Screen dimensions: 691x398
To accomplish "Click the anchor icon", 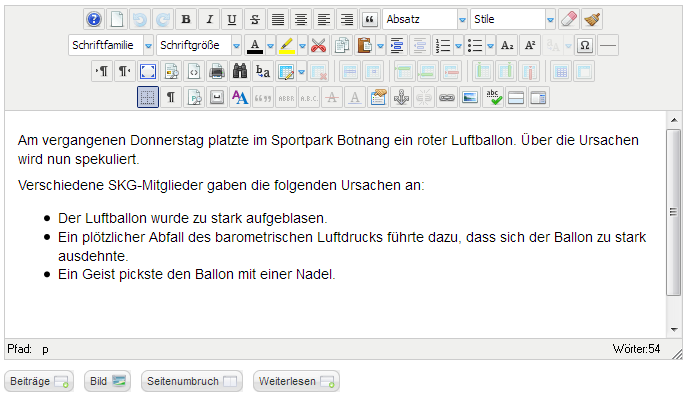I will pyautogui.click(x=401, y=97).
